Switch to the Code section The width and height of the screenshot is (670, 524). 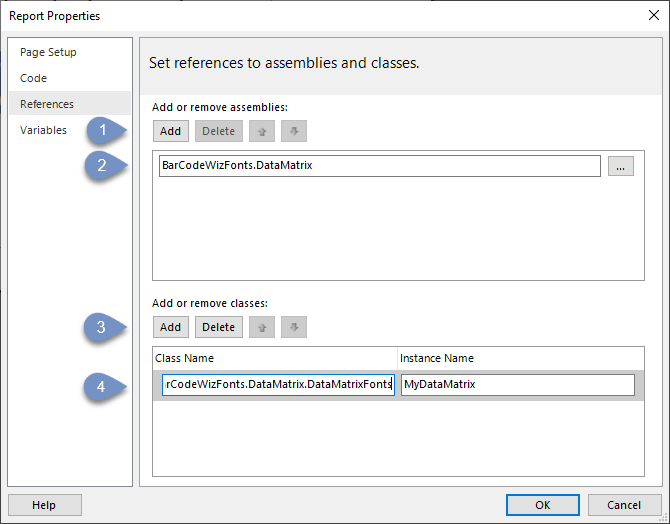tap(33, 78)
